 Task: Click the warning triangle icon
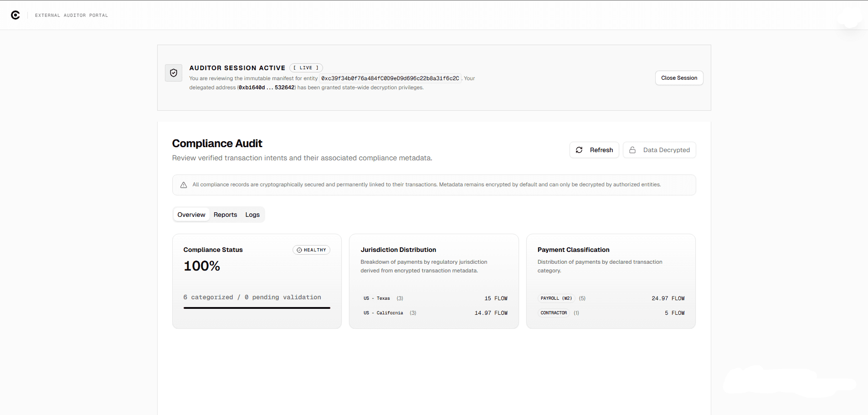click(x=183, y=184)
